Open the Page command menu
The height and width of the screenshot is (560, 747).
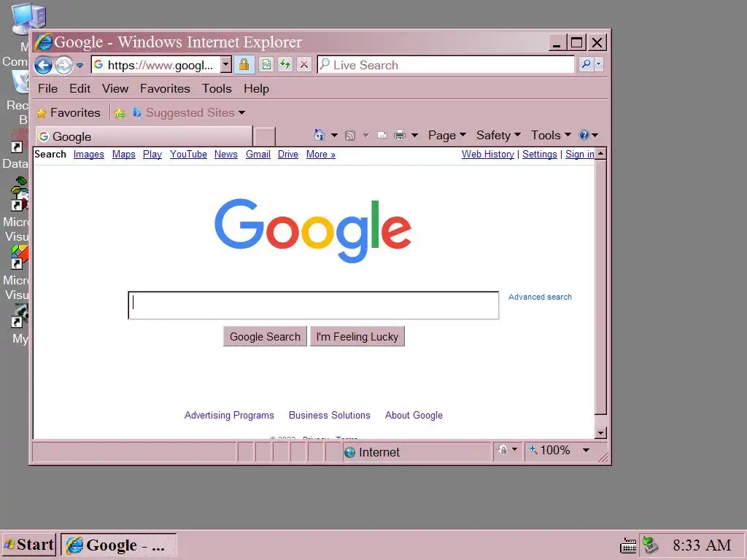point(447,136)
